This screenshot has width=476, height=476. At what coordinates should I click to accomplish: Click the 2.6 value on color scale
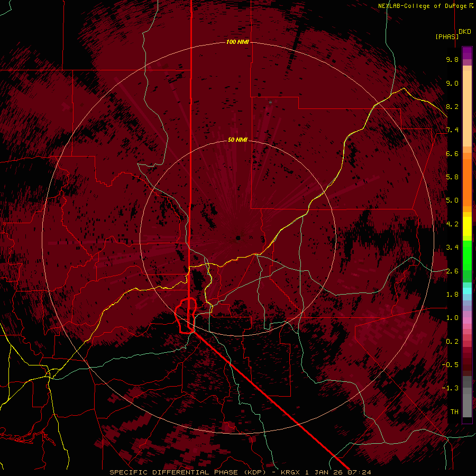coord(452,271)
